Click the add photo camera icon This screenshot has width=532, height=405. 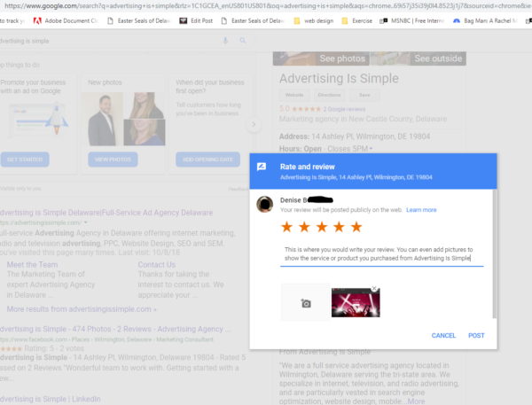pos(305,302)
